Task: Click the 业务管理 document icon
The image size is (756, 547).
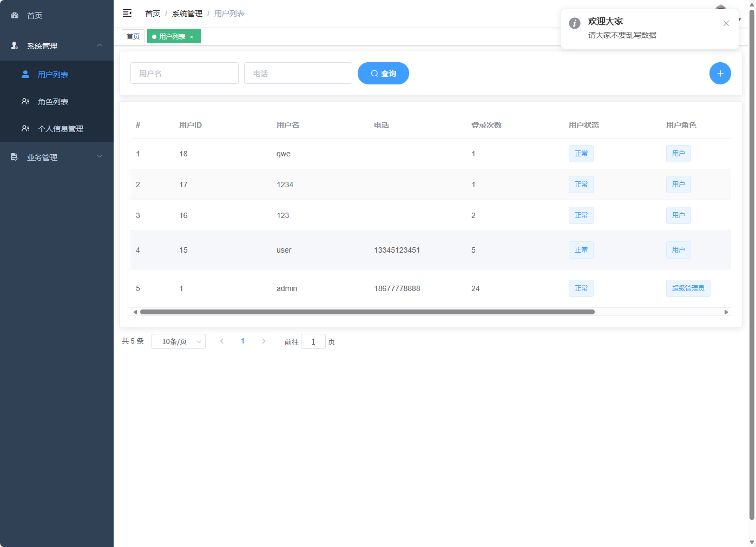Action: point(14,157)
